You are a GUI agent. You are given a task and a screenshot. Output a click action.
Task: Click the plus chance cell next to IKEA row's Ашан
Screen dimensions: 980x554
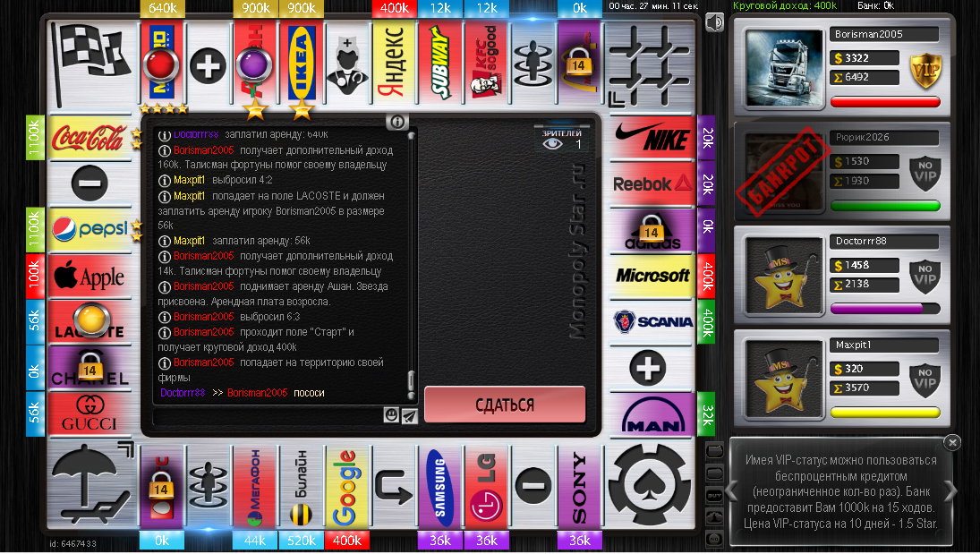point(208,65)
